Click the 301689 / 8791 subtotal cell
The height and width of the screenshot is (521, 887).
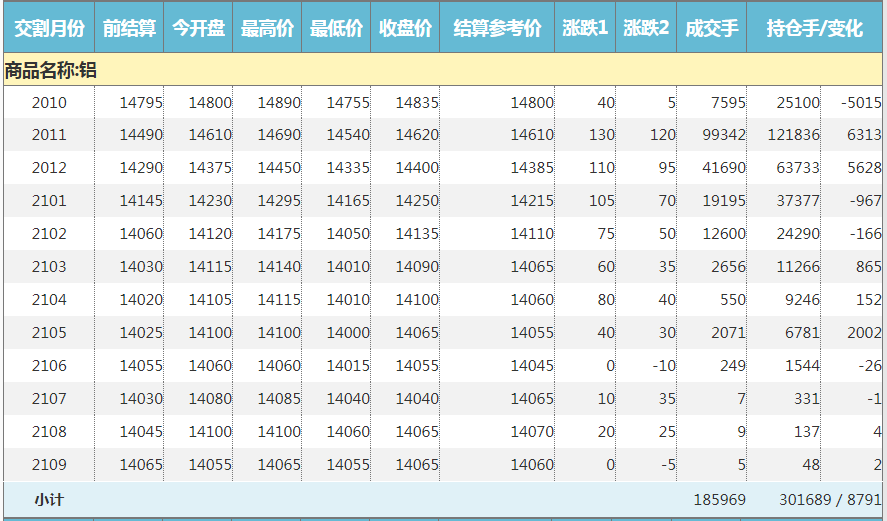click(x=830, y=499)
